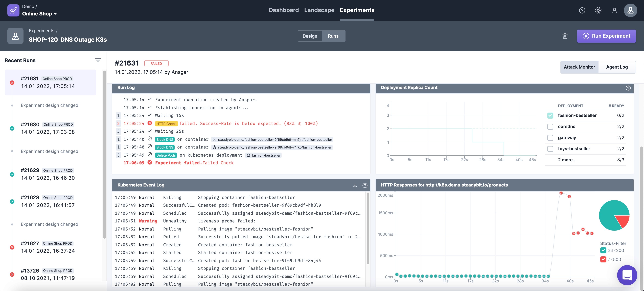Open the Recent Runs filter icon
The image size is (644, 291).
tap(98, 60)
